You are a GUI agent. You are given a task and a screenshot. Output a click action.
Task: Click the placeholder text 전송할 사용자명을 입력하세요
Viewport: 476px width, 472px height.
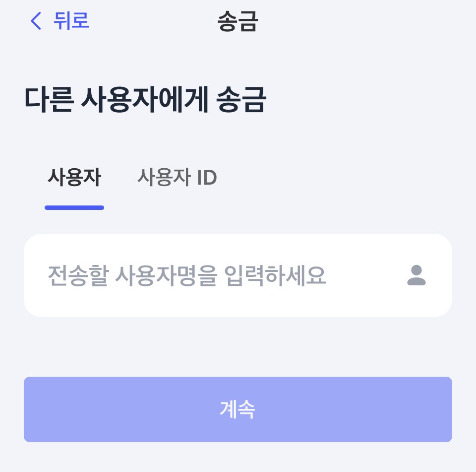pos(186,275)
